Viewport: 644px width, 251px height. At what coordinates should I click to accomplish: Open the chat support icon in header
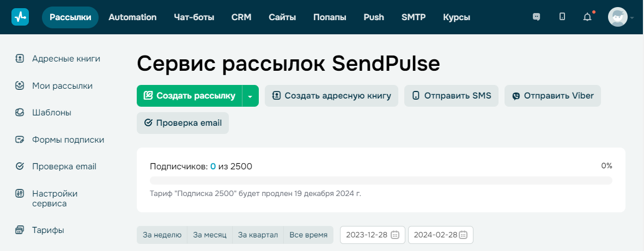(536, 17)
